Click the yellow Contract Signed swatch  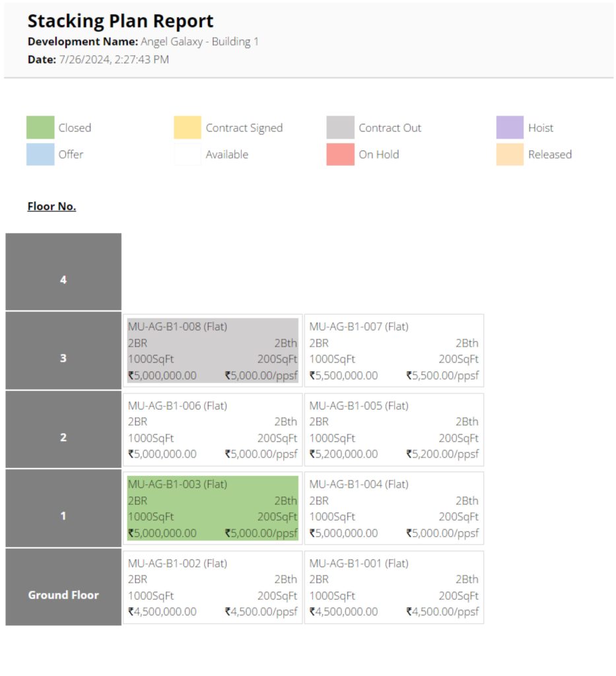coord(188,127)
